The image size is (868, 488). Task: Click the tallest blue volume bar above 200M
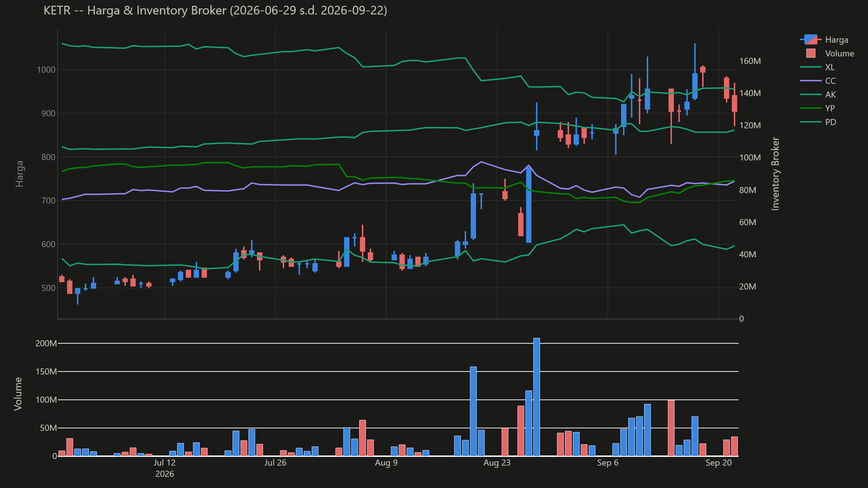point(537,397)
